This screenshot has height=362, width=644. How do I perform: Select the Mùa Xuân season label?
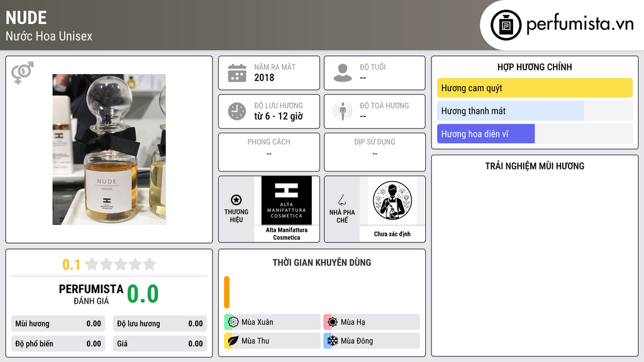click(257, 322)
